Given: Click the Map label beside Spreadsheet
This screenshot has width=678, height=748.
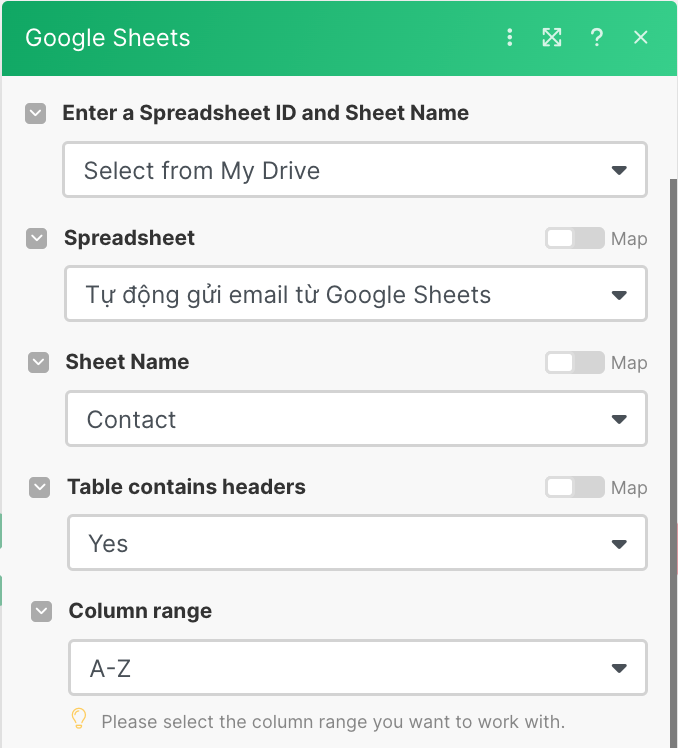Looking at the screenshot, I should coord(629,239).
